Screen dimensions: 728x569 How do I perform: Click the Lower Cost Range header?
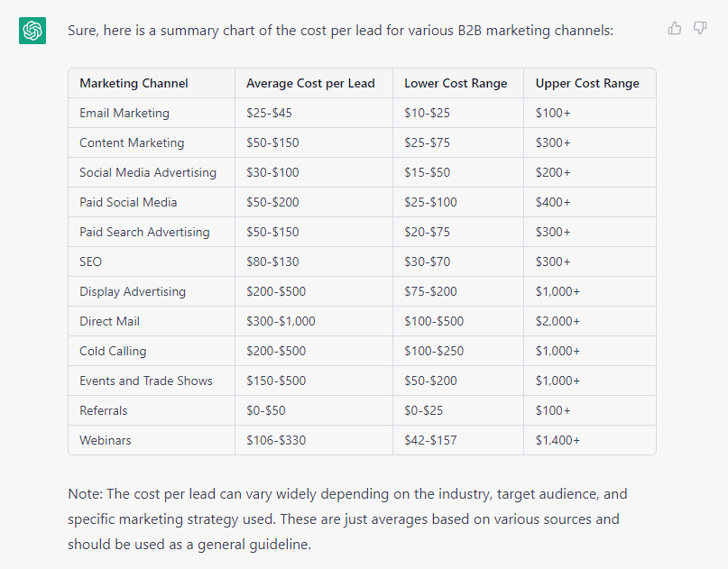pos(456,83)
